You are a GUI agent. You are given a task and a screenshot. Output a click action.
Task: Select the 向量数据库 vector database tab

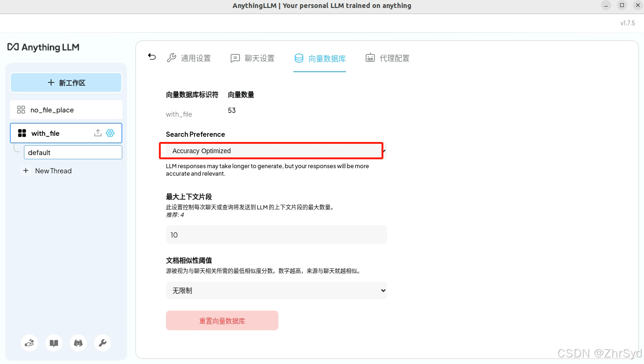tap(320, 58)
